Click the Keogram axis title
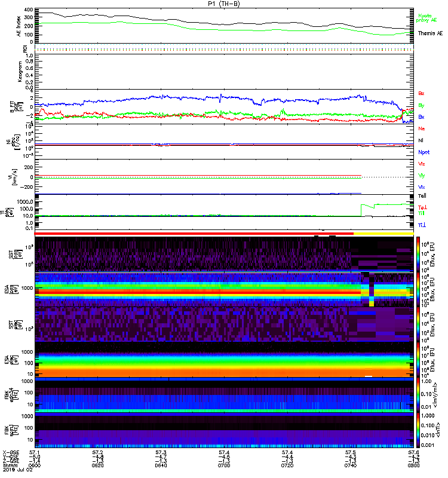448x478 pixels. coord(20,72)
